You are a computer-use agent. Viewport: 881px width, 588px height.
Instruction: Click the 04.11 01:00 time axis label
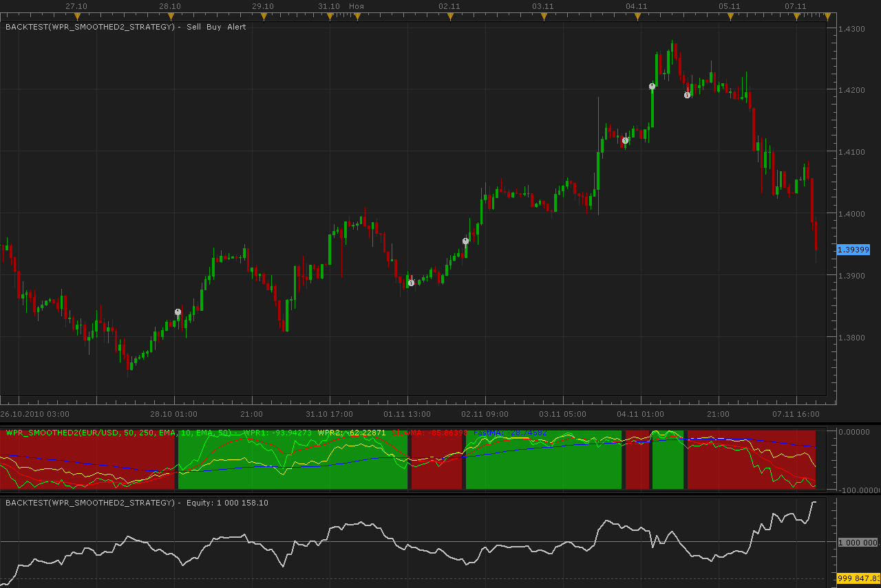[641, 414]
